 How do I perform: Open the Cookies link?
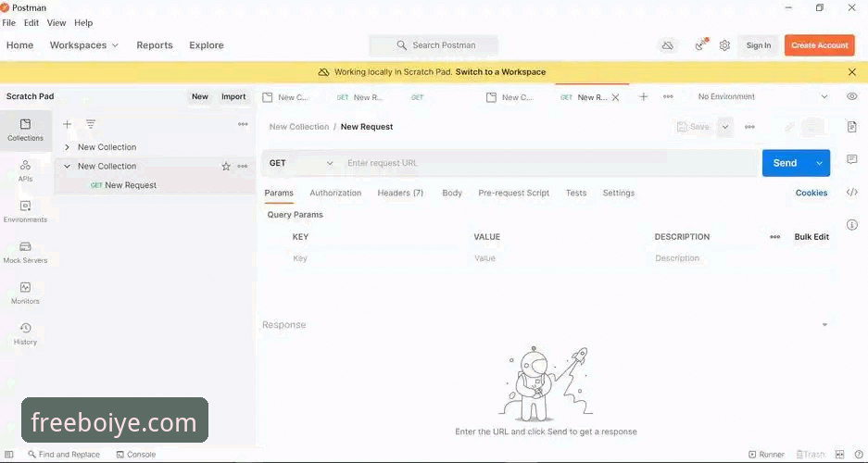(x=811, y=193)
